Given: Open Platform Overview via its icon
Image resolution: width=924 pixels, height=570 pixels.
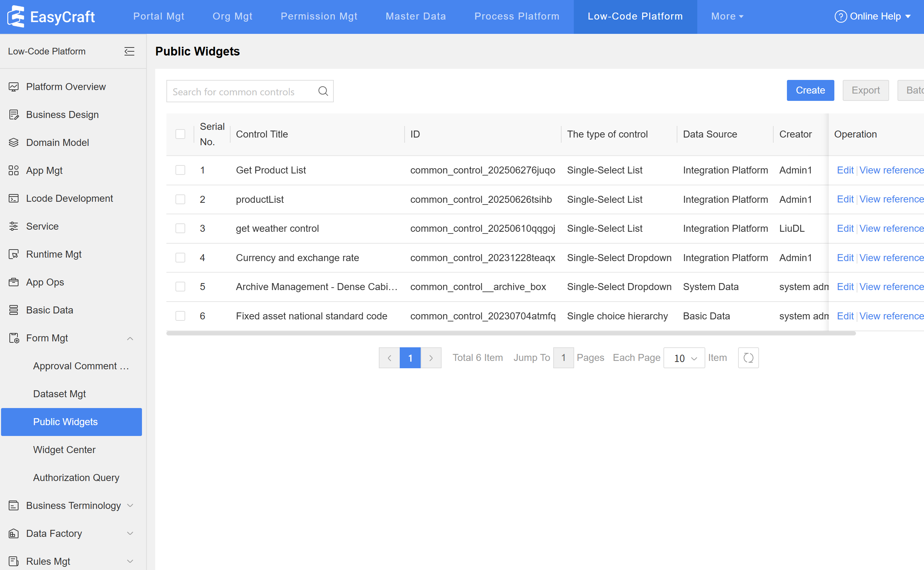Looking at the screenshot, I should [x=14, y=87].
